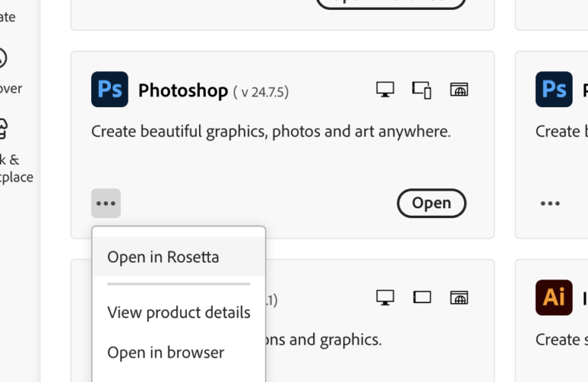
Task: Click the Photoshop app icon
Action: coord(109,90)
